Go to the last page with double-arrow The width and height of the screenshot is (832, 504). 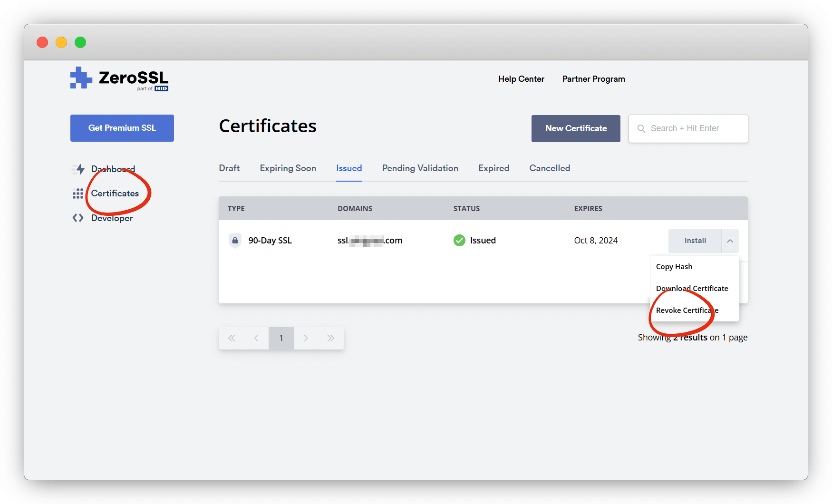(x=331, y=338)
